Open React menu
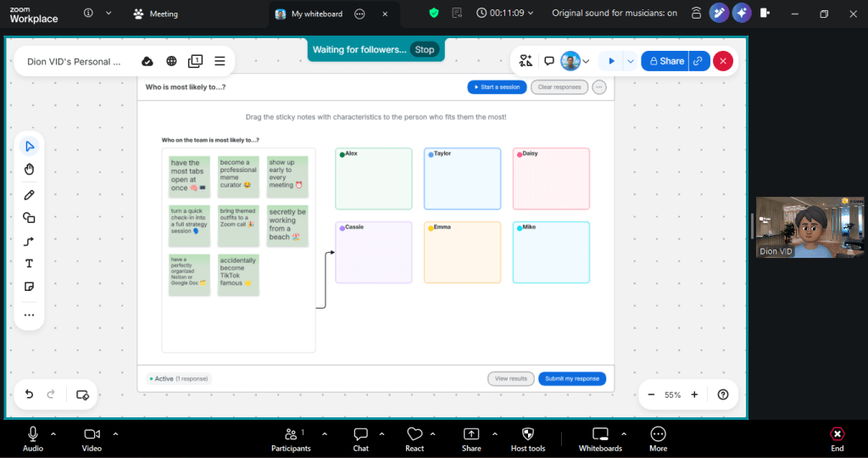The height and width of the screenshot is (458, 868). coord(415,439)
